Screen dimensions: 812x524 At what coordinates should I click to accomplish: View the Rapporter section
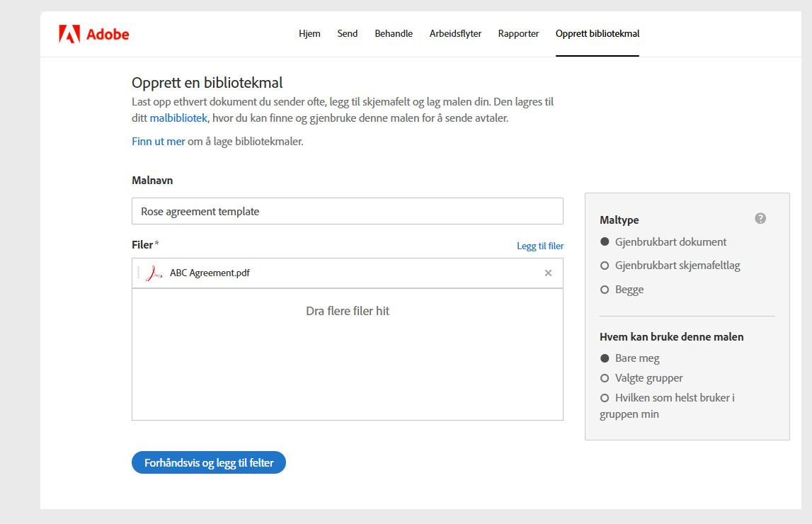[x=518, y=33]
